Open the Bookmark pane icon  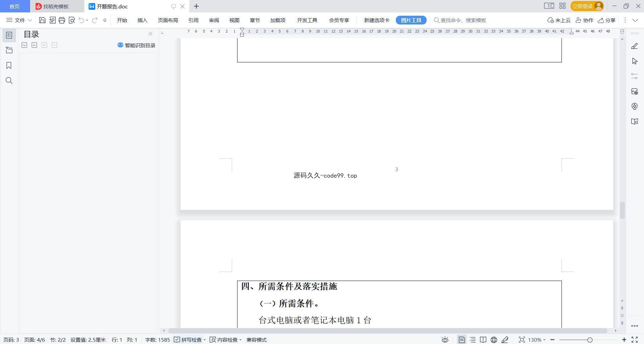[x=9, y=65]
